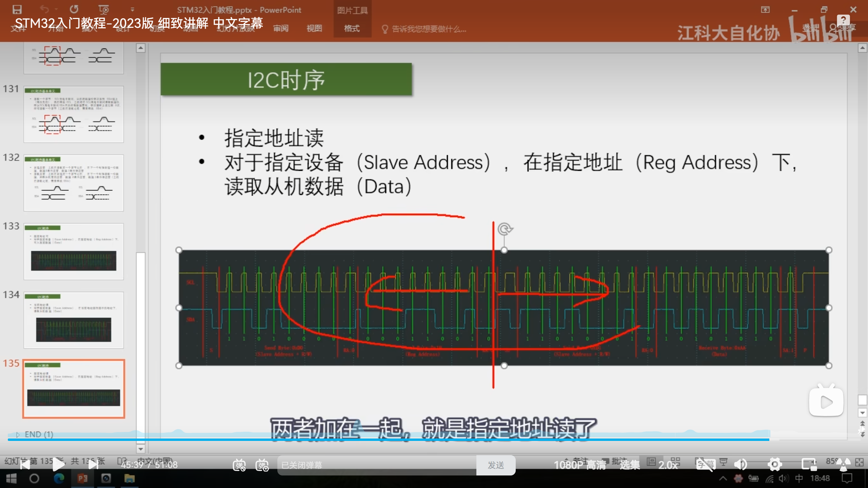Click the danmaku text input field
Image resolution: width=868 pixels, height=488 pixels.
(x=376, y=465)
